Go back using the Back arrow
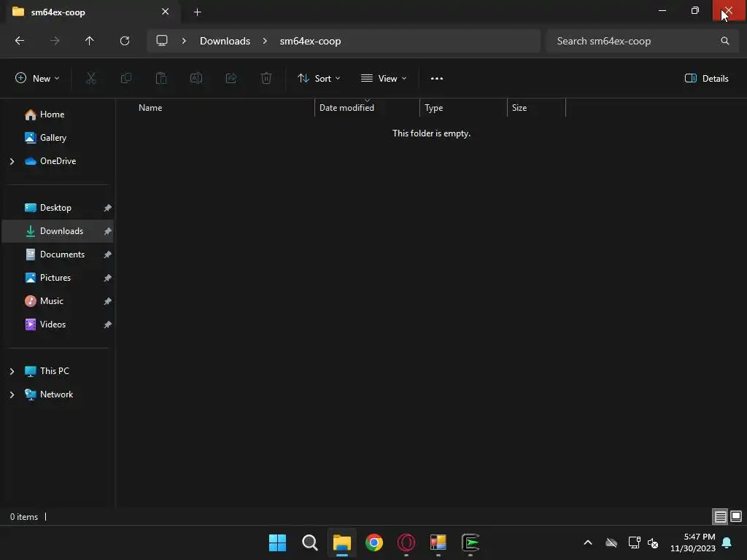Image resolution: width=747 pixels, height=560 pixels. 20,41
